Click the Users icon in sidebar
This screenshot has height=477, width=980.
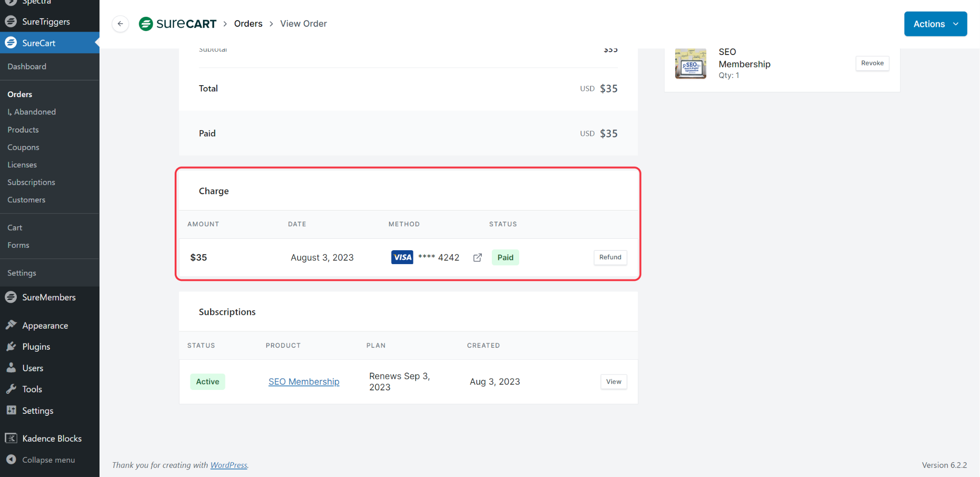pos(11,368)
